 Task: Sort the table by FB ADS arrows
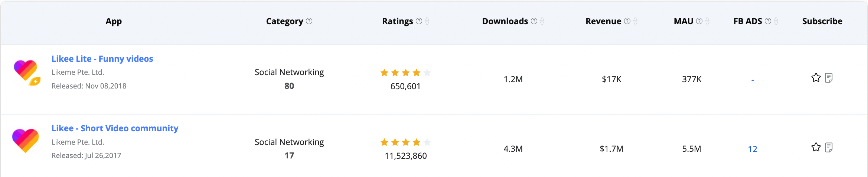coord(776,21)
